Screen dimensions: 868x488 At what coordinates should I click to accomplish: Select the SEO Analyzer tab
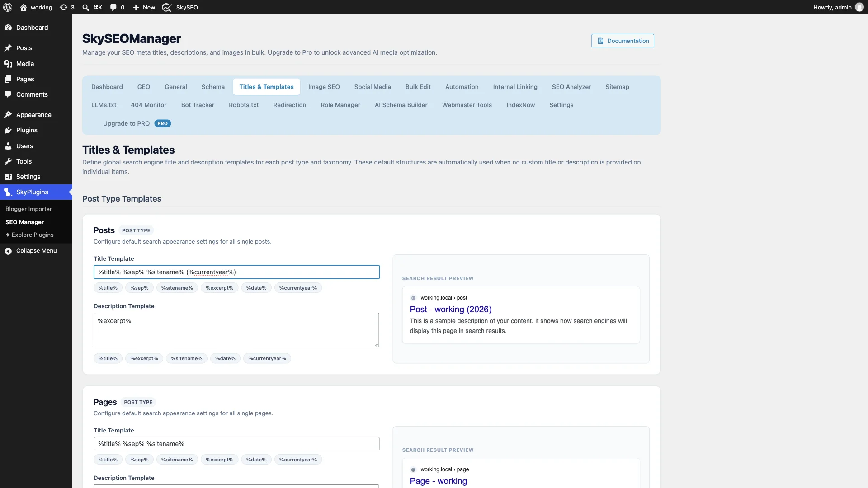571,87
